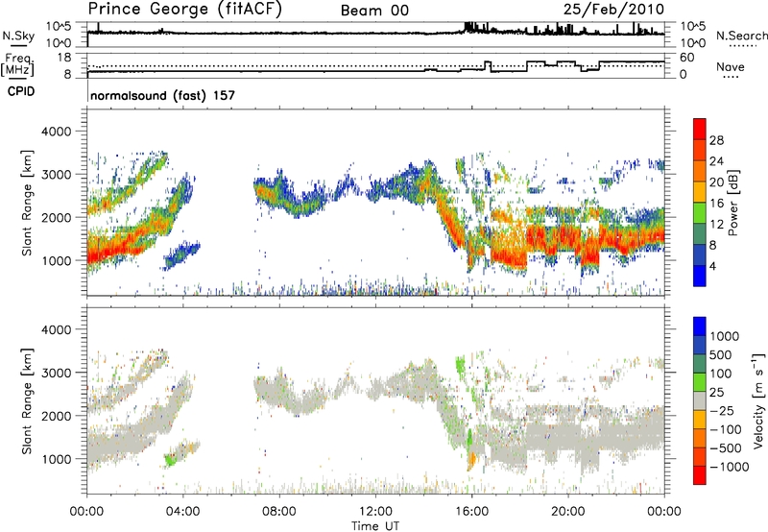Image resolution: width=768 pixels, height=532 pixels.
Task: Click the "20:00" time tick label
Action: point(567,512)
